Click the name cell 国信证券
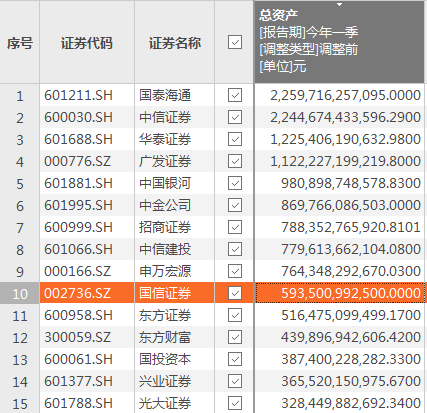The height and width of the screenshot is (413, 427). (175, 293)
